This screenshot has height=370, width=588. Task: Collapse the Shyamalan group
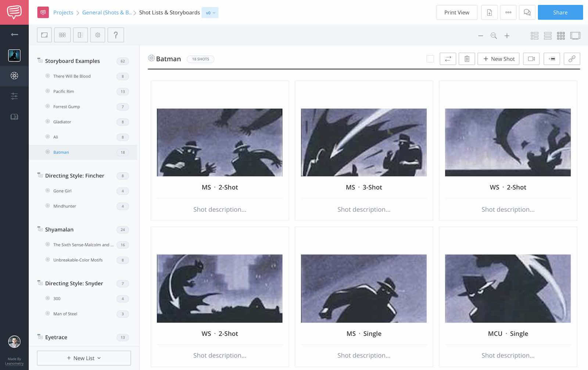[x=40, y=229]
